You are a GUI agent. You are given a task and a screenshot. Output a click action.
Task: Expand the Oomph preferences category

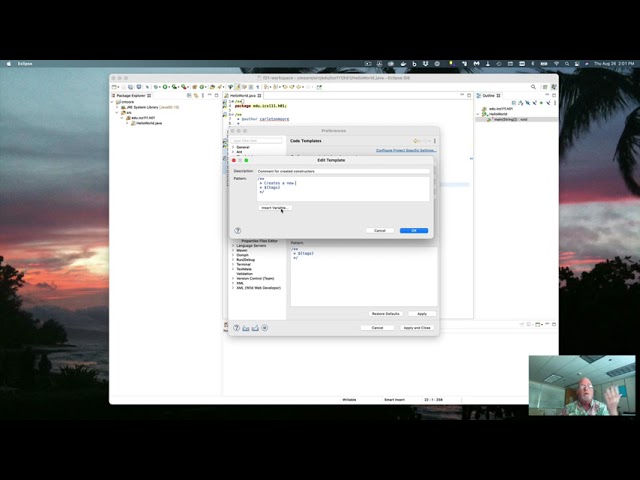(233, 255)
